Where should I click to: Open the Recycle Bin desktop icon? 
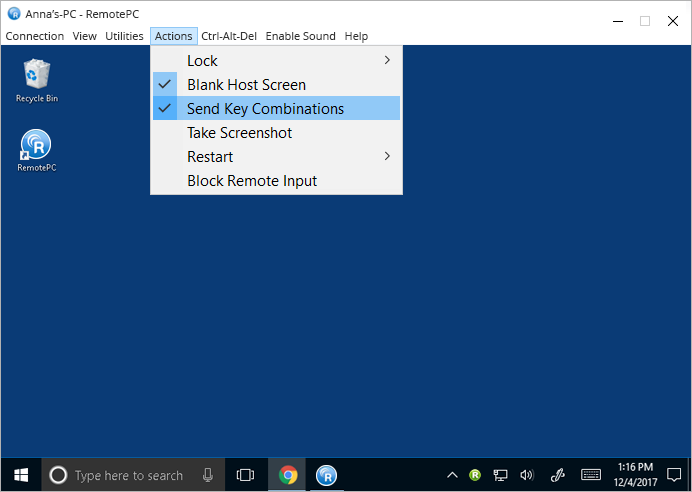coord(37,81)
